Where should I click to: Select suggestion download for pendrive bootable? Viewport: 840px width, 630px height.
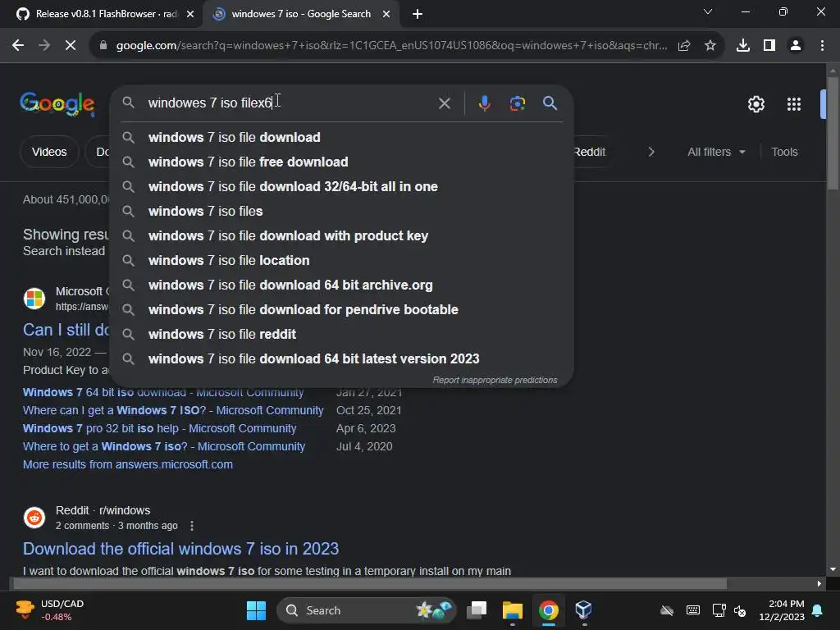(341, 309)
